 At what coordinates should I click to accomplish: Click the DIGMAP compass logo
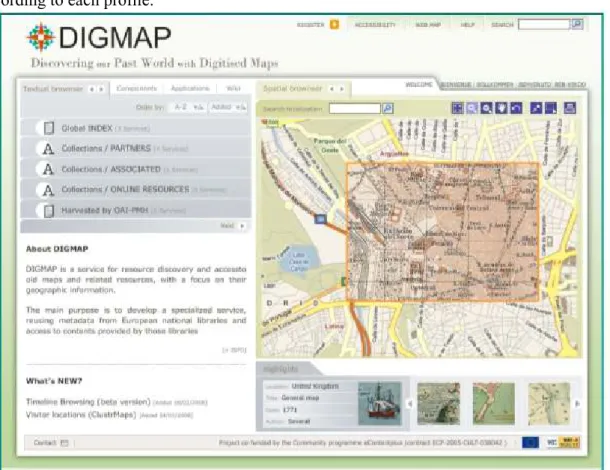tap(40, 37)
